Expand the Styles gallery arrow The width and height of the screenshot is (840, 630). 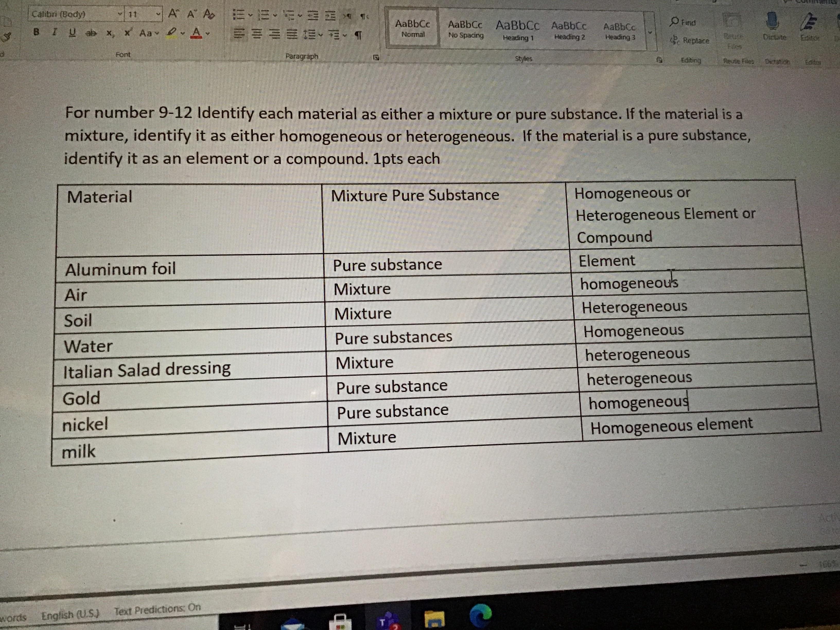(x=650, y=33)
